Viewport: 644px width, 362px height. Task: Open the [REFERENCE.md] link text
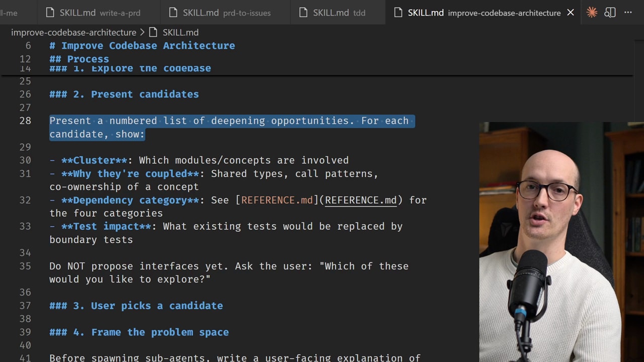(x=277, y=200)
